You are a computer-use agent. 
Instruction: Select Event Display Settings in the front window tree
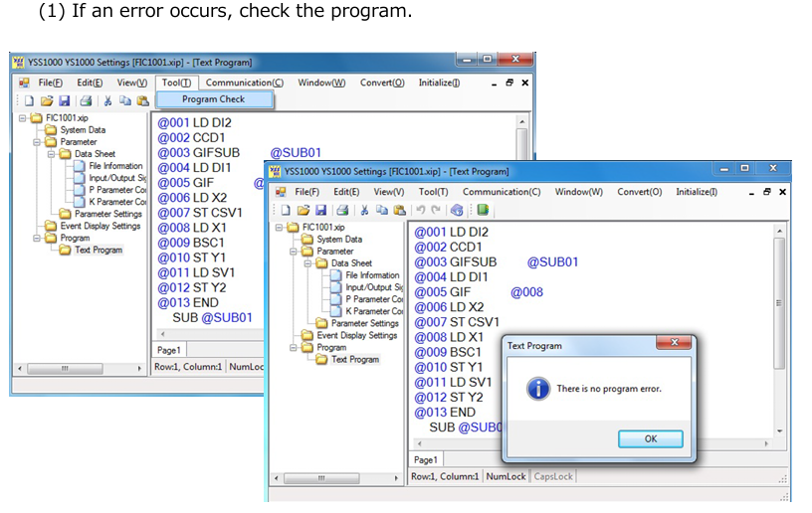tap(356, 335)
